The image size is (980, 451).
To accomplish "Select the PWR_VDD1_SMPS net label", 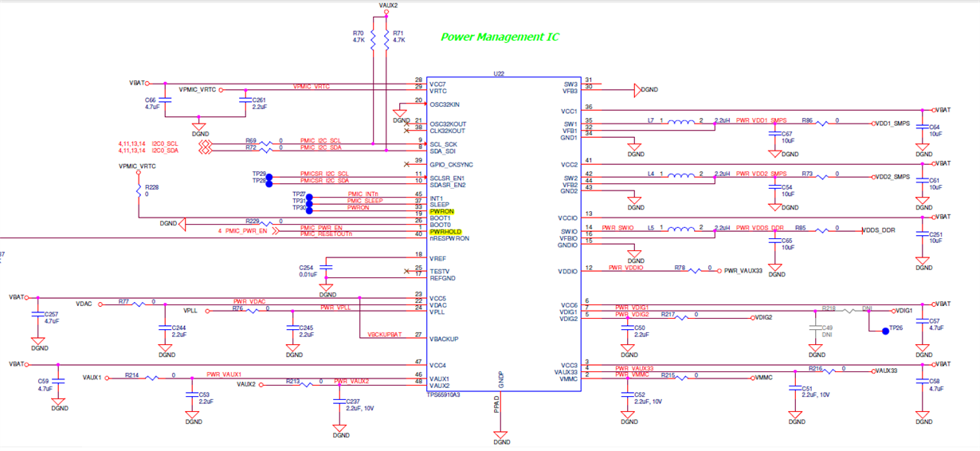I will click(761, 120).
